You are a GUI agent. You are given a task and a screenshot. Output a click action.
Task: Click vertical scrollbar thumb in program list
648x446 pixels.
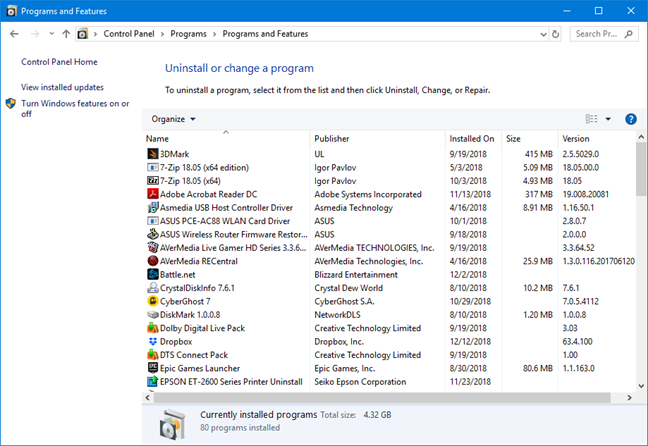641,169
